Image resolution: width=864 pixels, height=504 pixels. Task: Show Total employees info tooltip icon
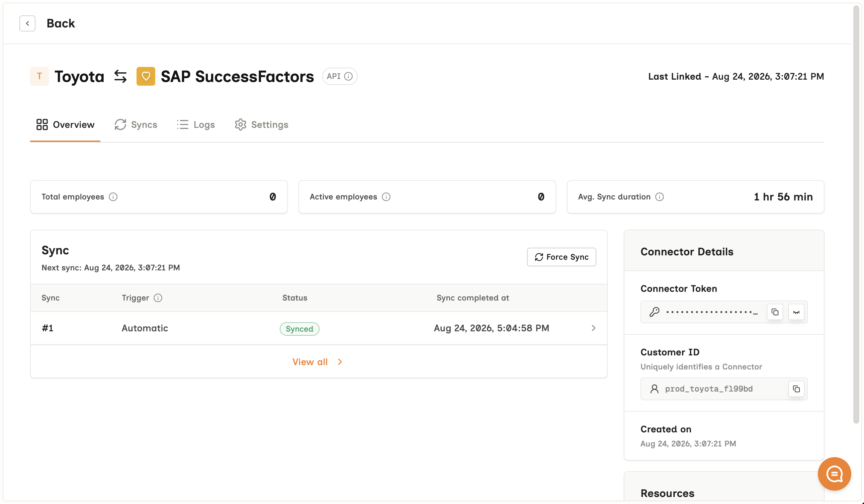pyautogui.click(x=113, y=197)
